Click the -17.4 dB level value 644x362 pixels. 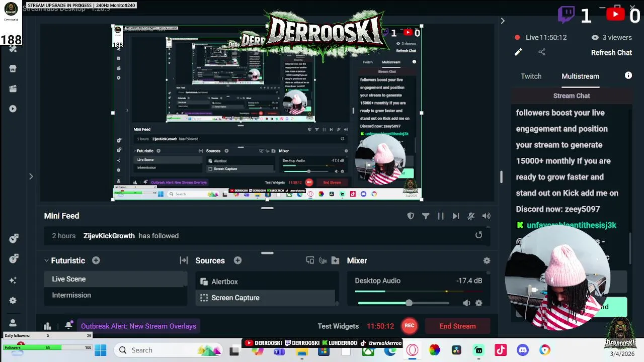469,281
